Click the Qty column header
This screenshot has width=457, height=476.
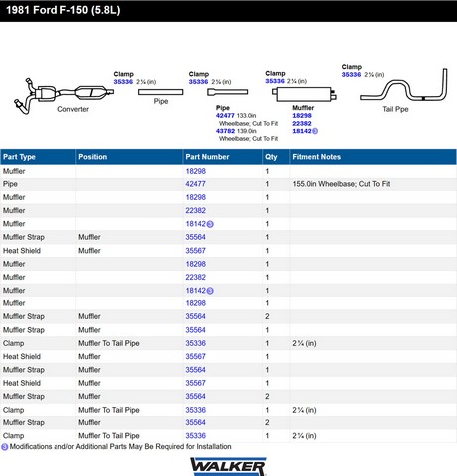coord(276,157)
